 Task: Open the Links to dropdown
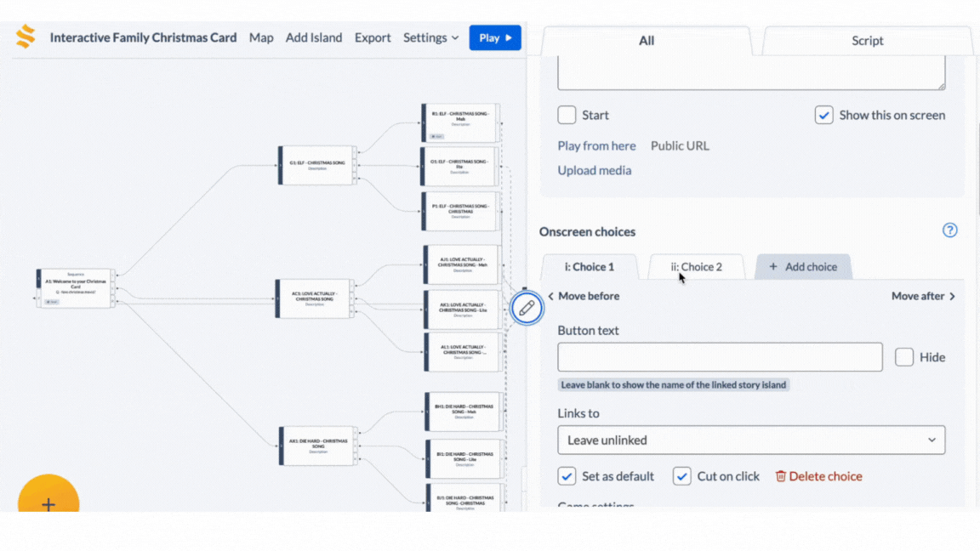(751, 440)
